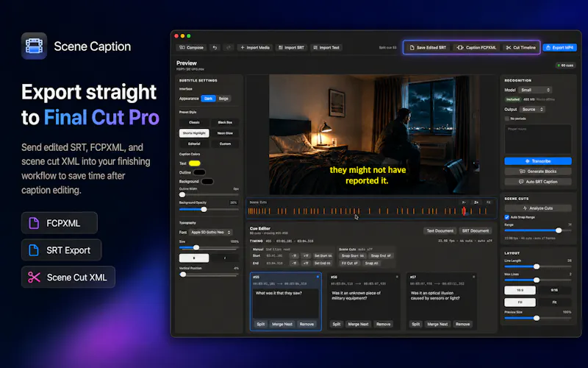Click Set Start button in timing row
This screenshot has width=588, height=368.
click(323, 255)
